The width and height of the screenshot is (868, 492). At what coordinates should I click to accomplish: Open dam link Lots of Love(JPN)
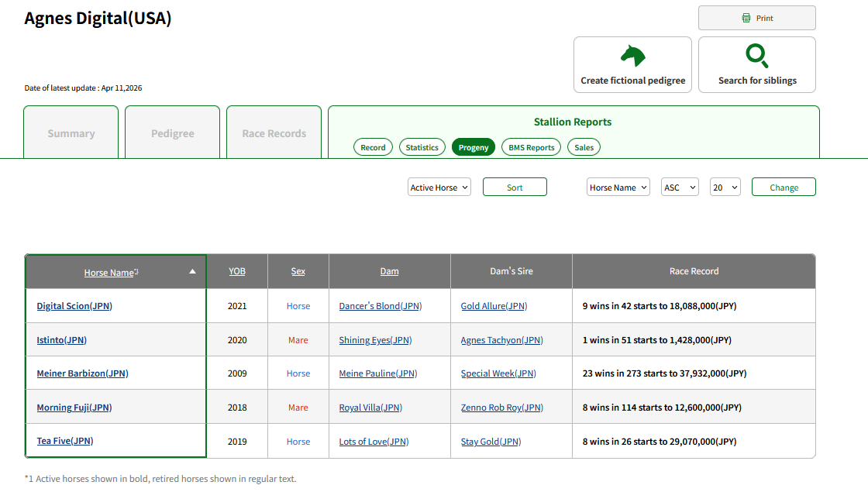(374, 441)
